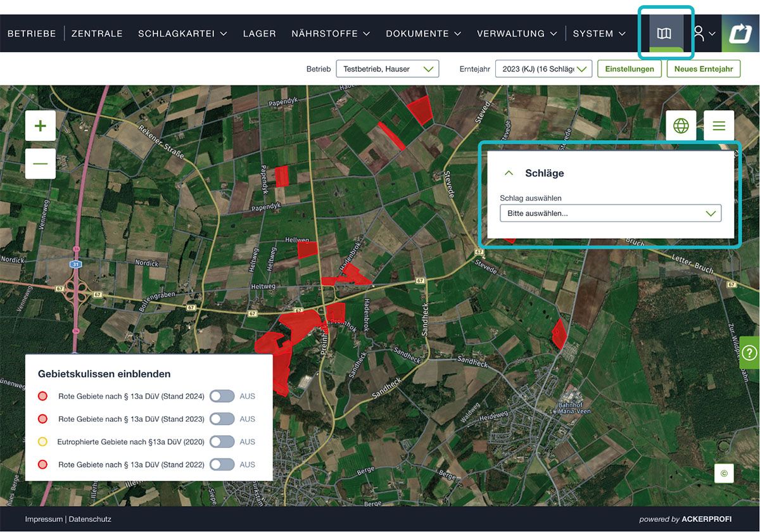This screenshot has width=760, height=532.
Task: Click red swatch for Stand 2022
Action: click(42, 465)
